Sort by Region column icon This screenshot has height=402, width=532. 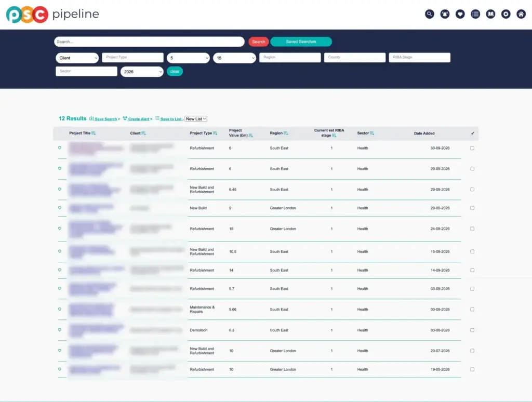286,133
